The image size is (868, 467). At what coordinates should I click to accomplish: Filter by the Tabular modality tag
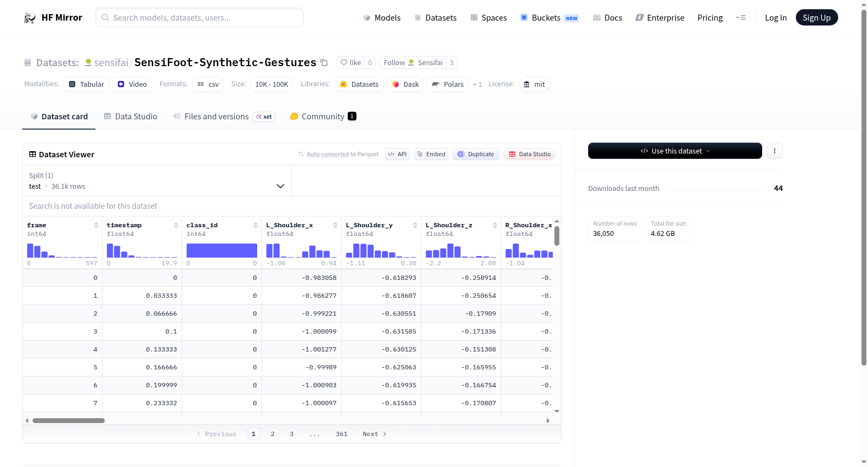(x=86, y=84)
